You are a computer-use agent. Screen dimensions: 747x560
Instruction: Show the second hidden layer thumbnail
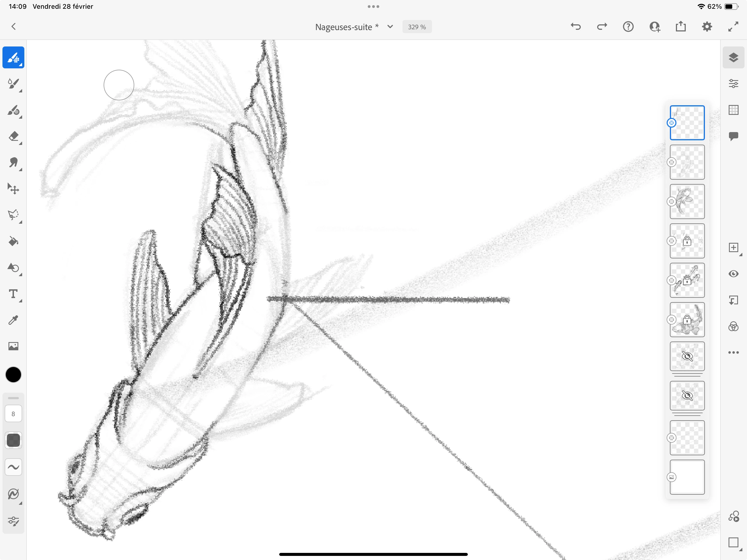[687, 395]
